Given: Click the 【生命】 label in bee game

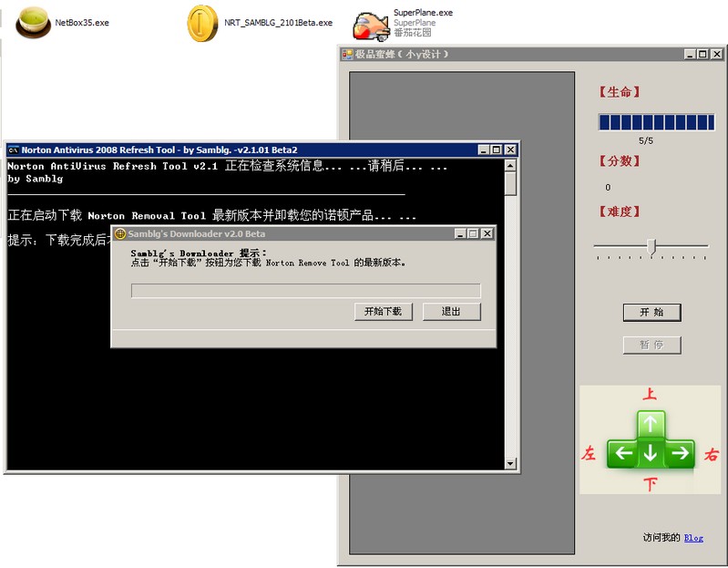Looking at the screenshot, I should point(620,92).
